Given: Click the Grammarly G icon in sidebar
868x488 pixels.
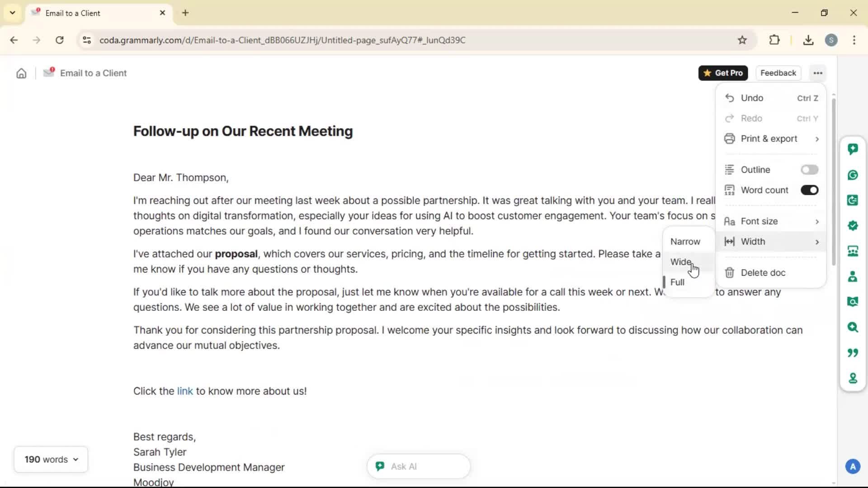Looking at the screenshot, I should click(853, 175).
